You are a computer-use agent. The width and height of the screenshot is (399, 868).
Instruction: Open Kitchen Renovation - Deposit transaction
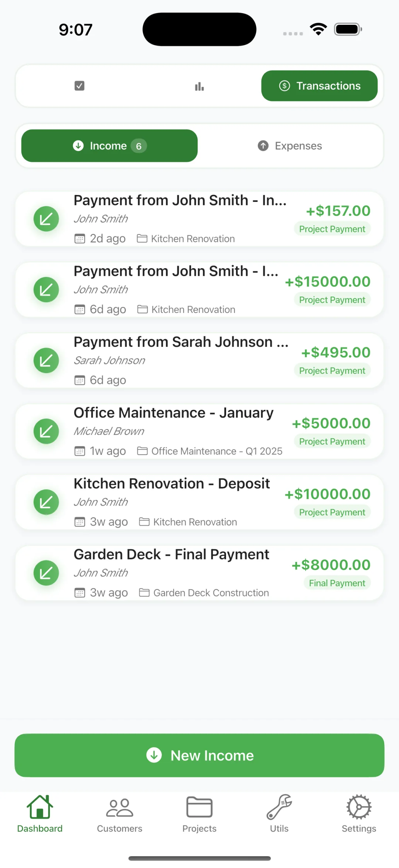[x=199, y=502]
